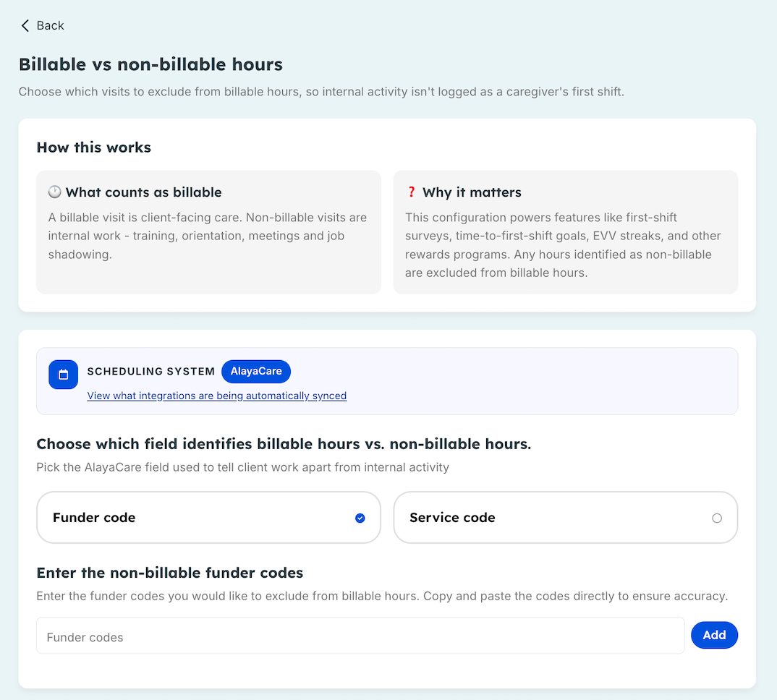This screenshot has width=777, height=700.
Task: Open the view automatically synced integrations link
Action: [x=216, y=396]
